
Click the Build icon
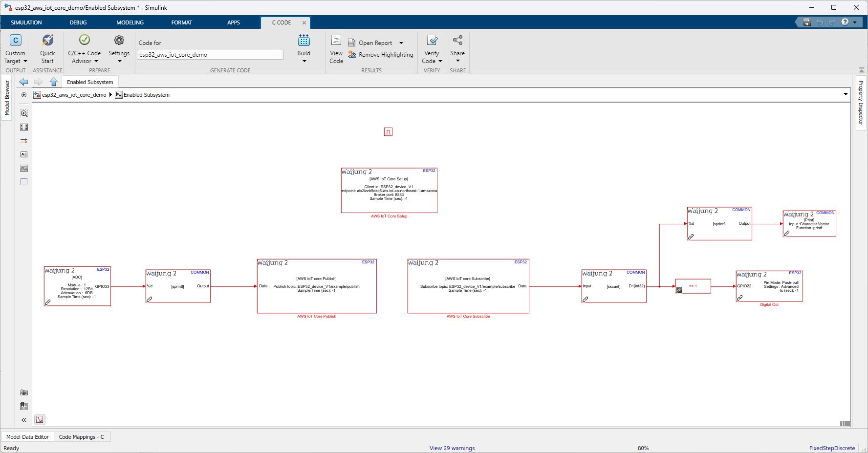(x=304, y=40)
